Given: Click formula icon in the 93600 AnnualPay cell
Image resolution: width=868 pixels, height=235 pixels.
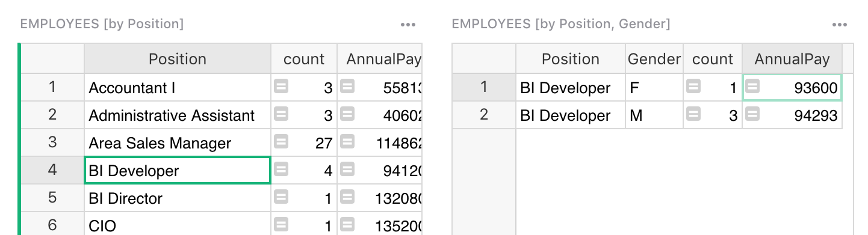Looking at the screenshot, I should tap(752, 87).
